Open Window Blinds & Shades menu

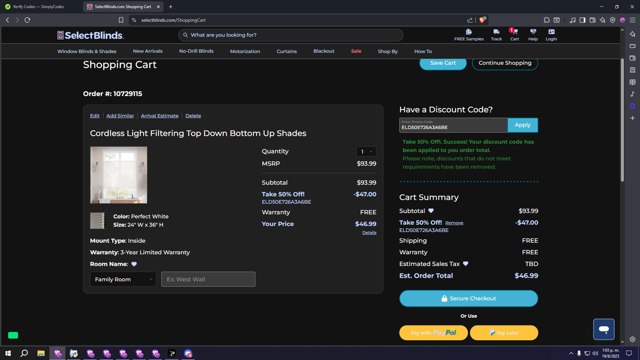coord(87,51)
